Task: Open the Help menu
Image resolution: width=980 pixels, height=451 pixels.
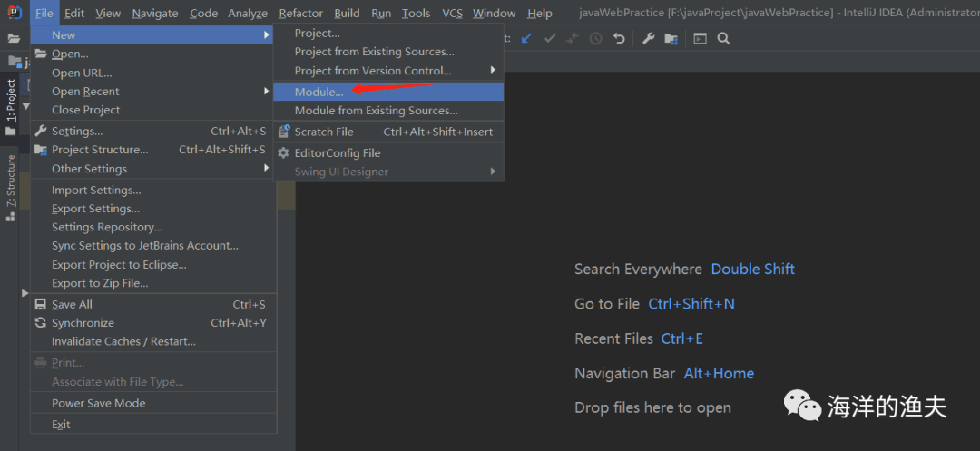Action: tap(540, 13)
